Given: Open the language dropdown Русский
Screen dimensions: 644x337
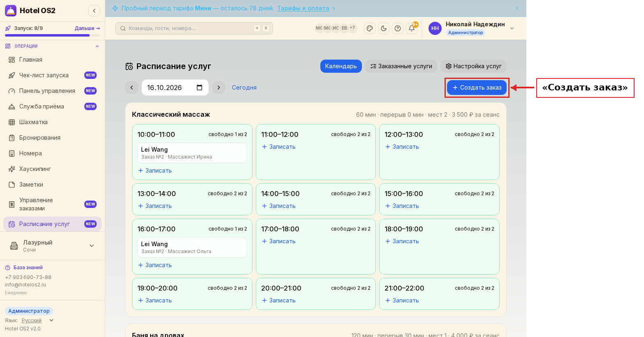Looking at the screenshot, I should click(37, 321).
